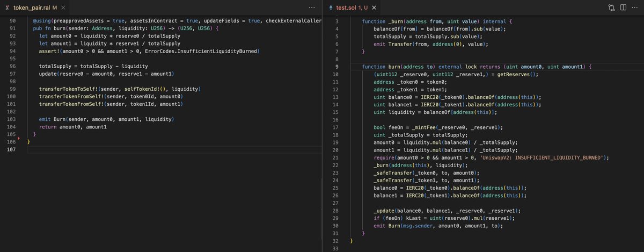
Task: Click 'let amount1 = liquidity * reserve1' line
Action: 110,44
